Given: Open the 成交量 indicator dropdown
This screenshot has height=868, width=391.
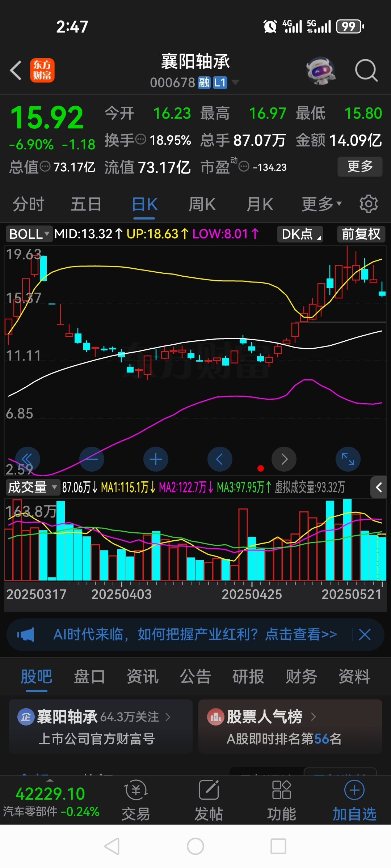Looking at the screenshot, I should tap(33, 487).
